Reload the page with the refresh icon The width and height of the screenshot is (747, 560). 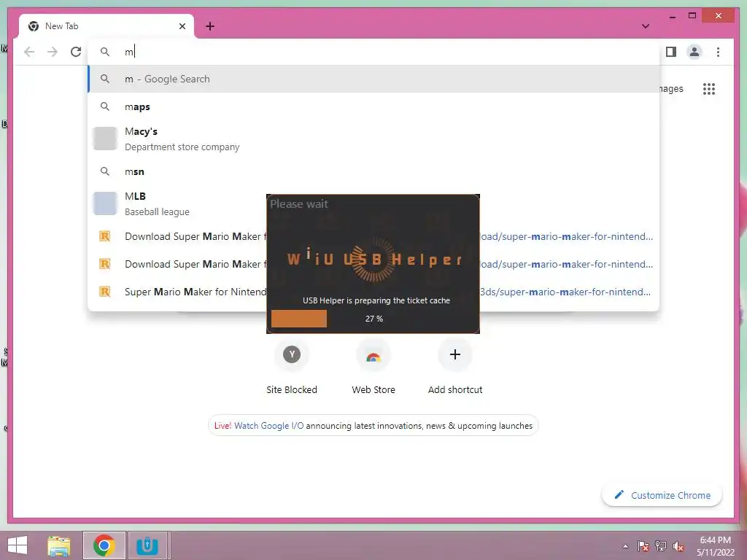(76, 52)
